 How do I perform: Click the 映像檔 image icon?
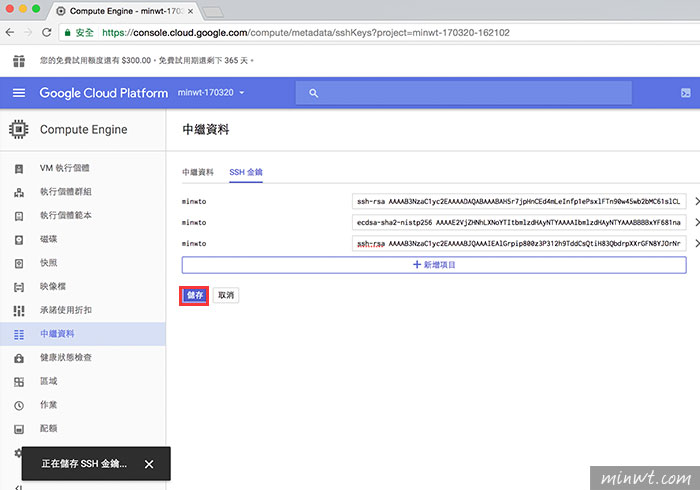(x=19, y=287)
